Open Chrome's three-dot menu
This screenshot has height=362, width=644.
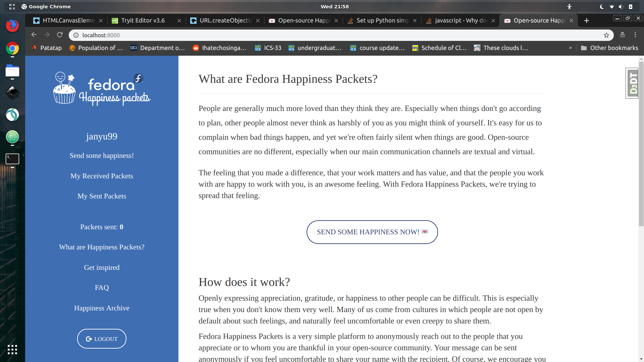pyautogui.click(x=635, y=35)
